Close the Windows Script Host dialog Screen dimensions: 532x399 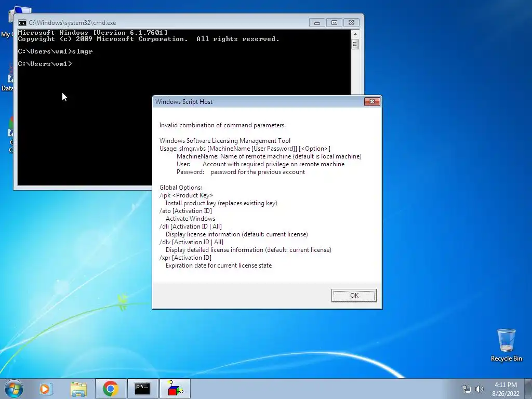pyautogui.click(x=372, y=101)
